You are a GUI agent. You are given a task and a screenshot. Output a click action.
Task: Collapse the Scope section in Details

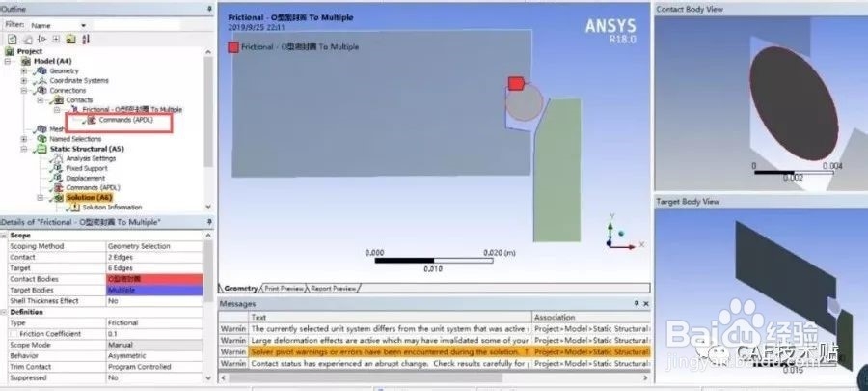pyautogui.click(x=5, y=236)
